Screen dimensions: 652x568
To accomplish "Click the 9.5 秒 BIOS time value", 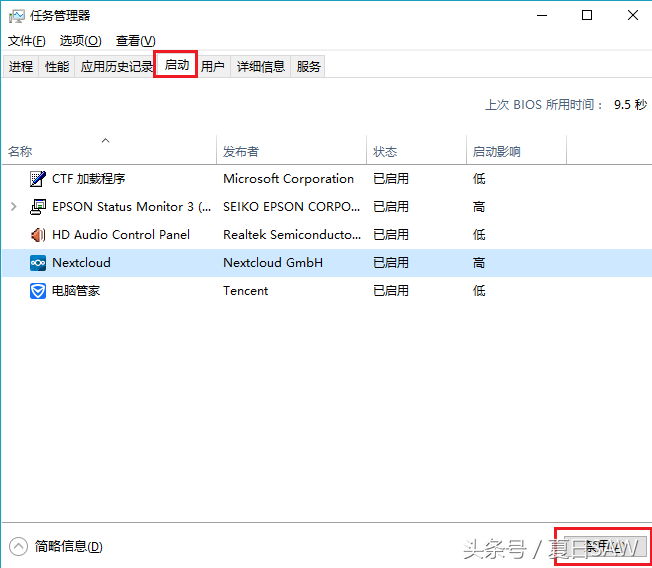I will [630, 104].
